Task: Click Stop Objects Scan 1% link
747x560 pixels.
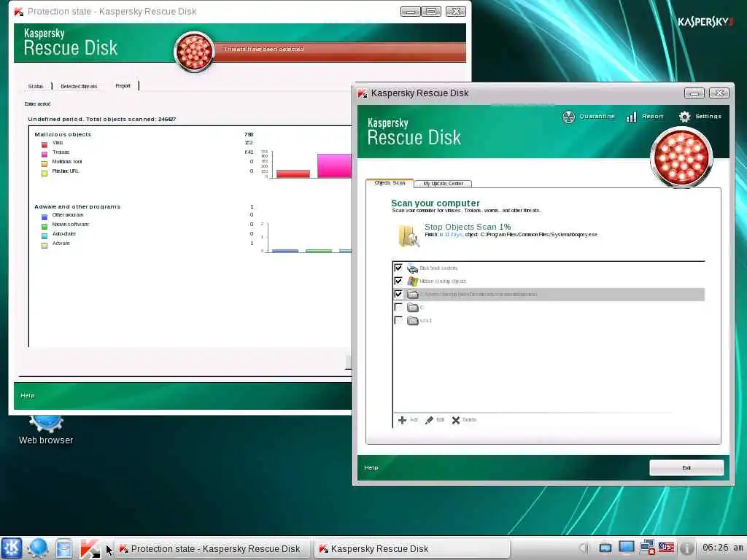Action: [x=468, y=227]
